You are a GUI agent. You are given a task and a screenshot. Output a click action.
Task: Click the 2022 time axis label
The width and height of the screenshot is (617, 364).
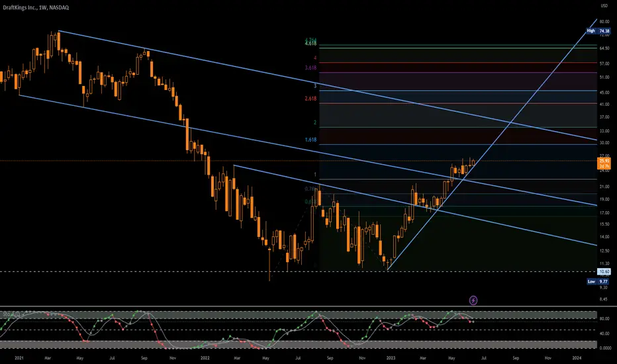[x=205, y=358]
